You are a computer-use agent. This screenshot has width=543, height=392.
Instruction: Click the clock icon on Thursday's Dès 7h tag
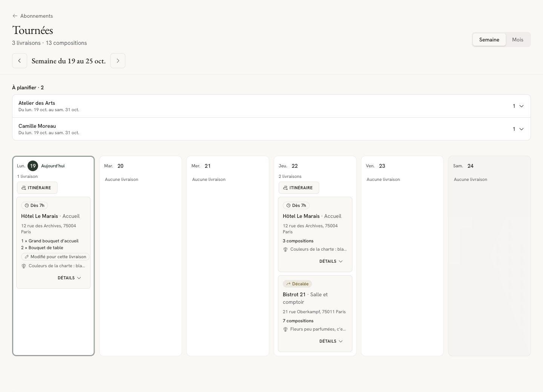click(x=288, y=205)
